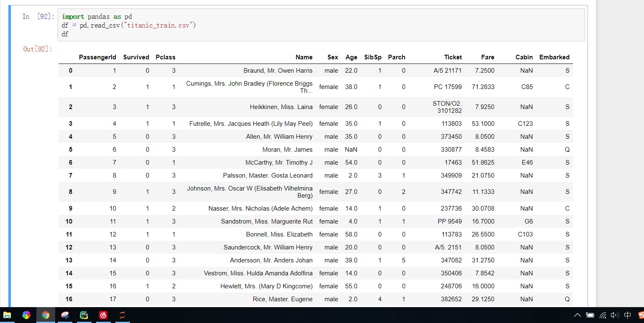Launch the colorful pinwheel app in taskbar

(26, 315)
